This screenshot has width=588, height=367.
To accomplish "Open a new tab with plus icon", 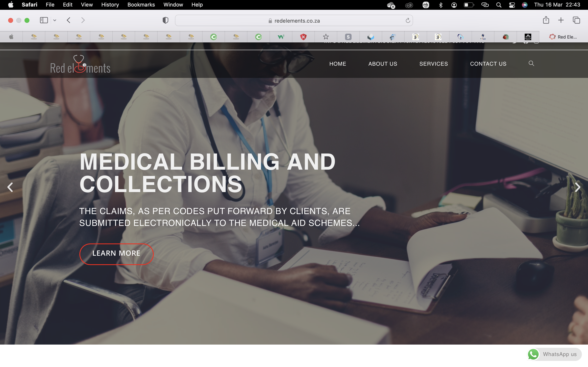I will point(561,20).
